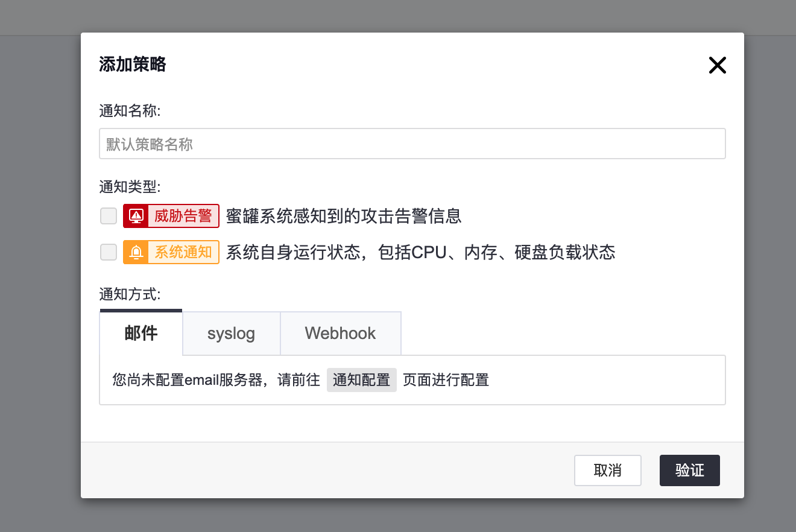Click the 通知方式 section label
The image size is (796, 532).
[x=130, y=294]
